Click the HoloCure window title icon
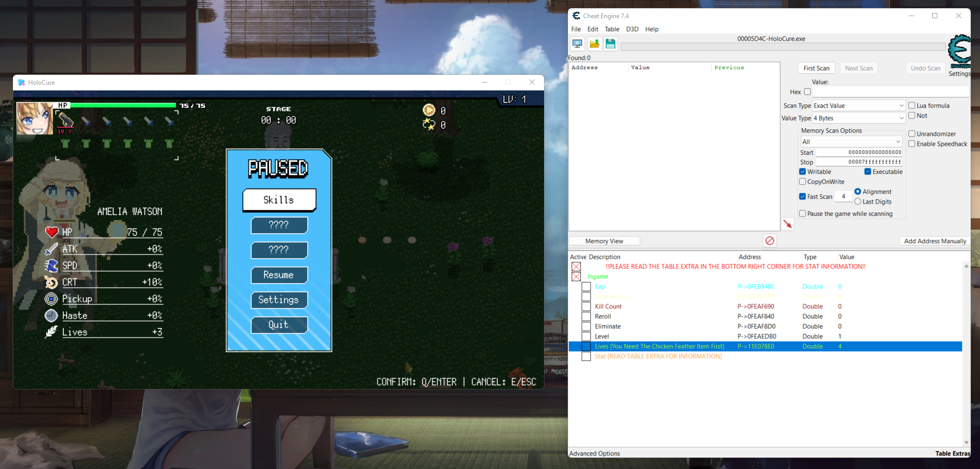The width and height of the screenshot is (980, 469). click(21, 83)
